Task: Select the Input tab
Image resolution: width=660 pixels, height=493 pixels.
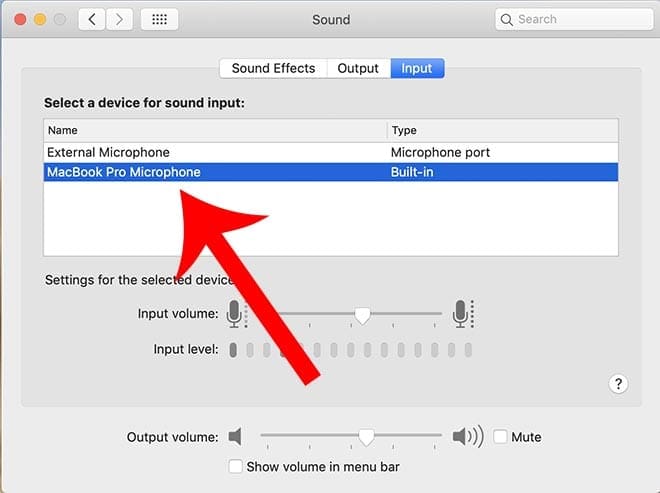Action: pyautogui.click(x=417, y=68)
